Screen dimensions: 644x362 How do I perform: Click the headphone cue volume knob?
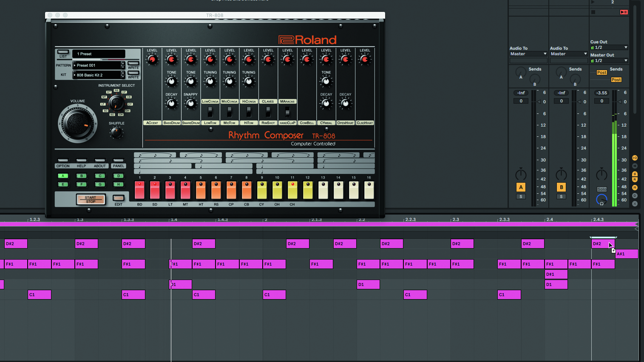[x=601, y=199]
